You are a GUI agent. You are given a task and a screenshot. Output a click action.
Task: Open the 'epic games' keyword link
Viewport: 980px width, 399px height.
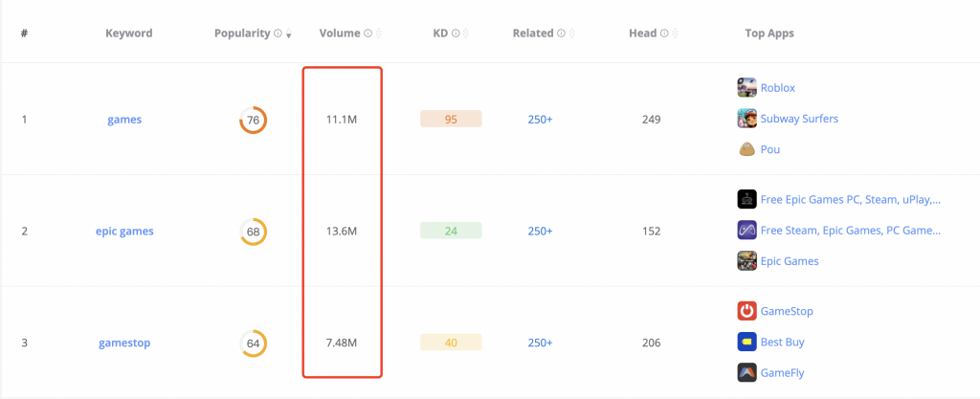124,231
